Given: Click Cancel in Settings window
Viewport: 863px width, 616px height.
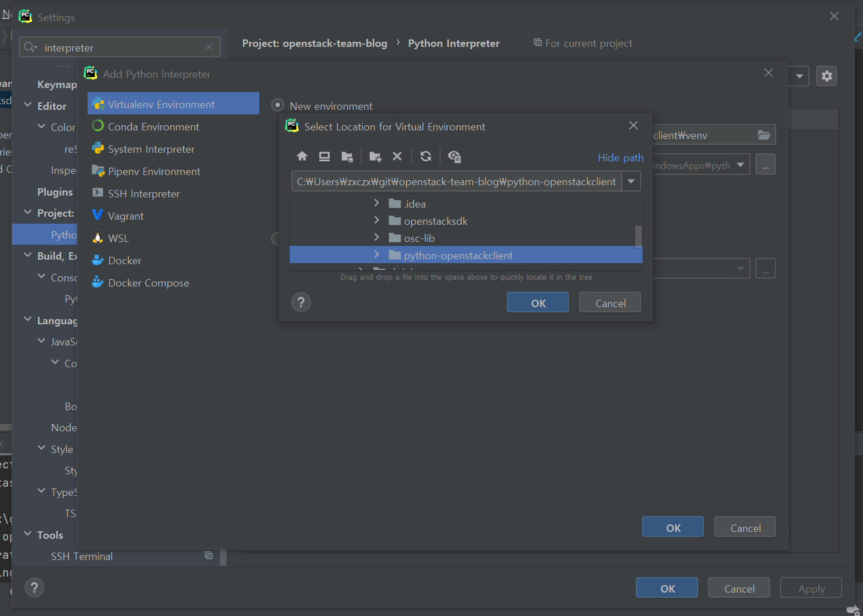Looking at the screenshot, I should pyautogui.click(x=739, y=588).
